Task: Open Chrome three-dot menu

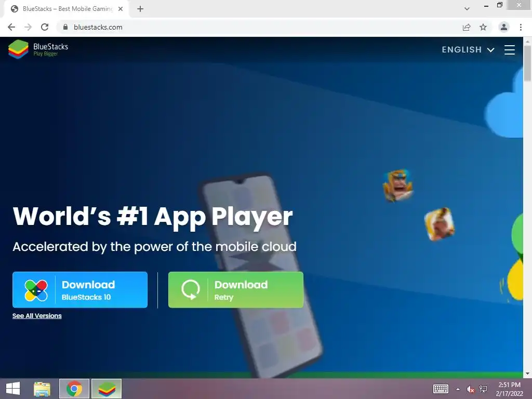Action: [521, 27]
